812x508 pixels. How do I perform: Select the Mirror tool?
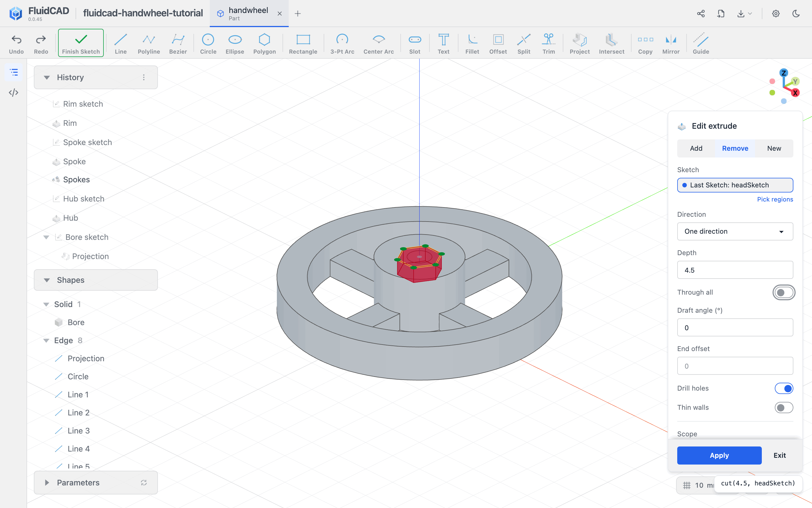(671, 44)
